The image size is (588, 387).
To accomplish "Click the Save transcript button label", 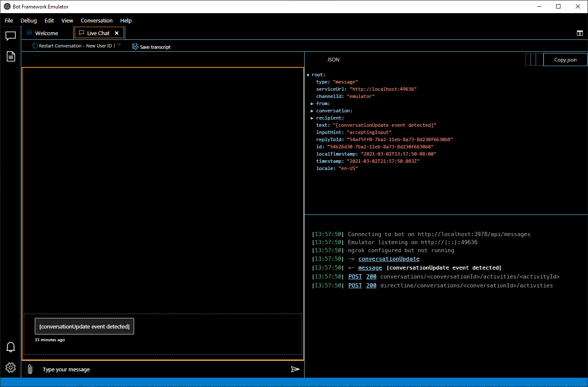I will tap(155, 47).
